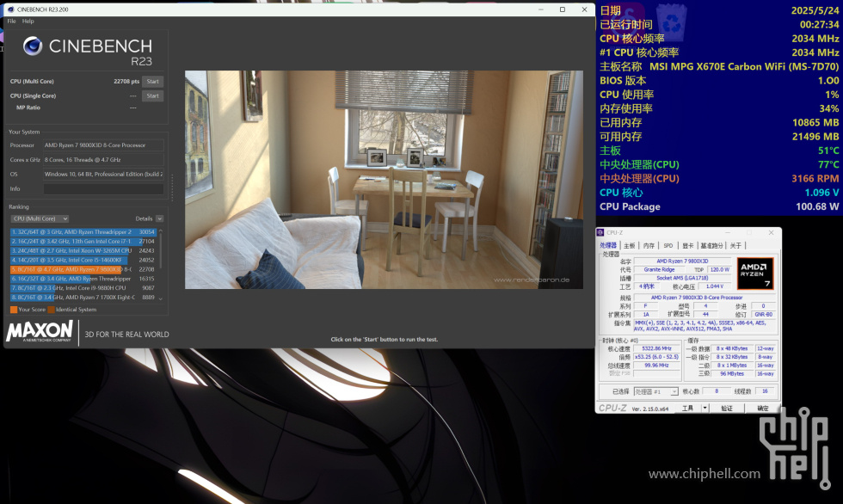The width and height of the screenshot is (843, 504).
Task: Click the CPU-Z app icon in title bar
Action: click(600, 233)
